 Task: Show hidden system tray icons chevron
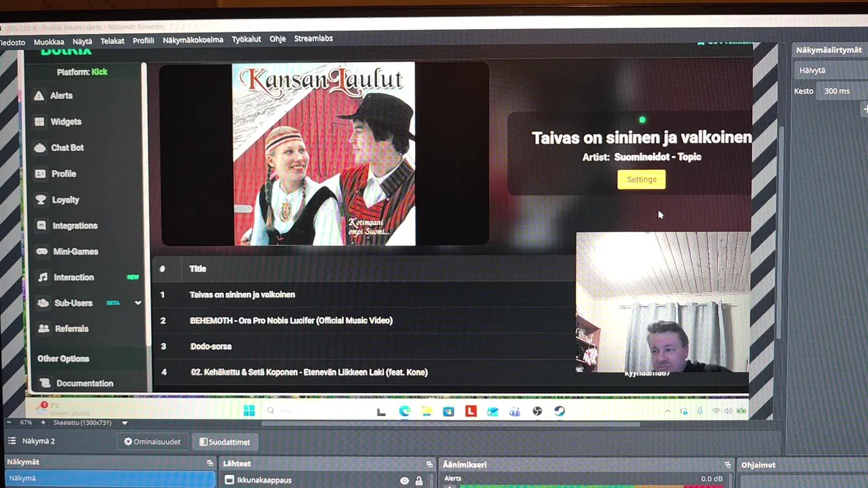tap(667, 411)
